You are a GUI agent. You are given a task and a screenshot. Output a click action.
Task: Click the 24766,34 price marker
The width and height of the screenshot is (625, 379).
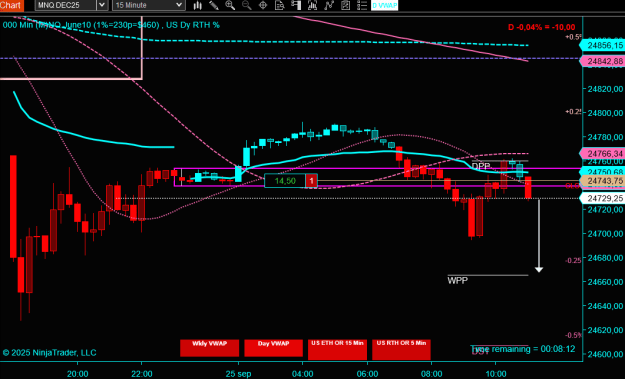point(603,153)
